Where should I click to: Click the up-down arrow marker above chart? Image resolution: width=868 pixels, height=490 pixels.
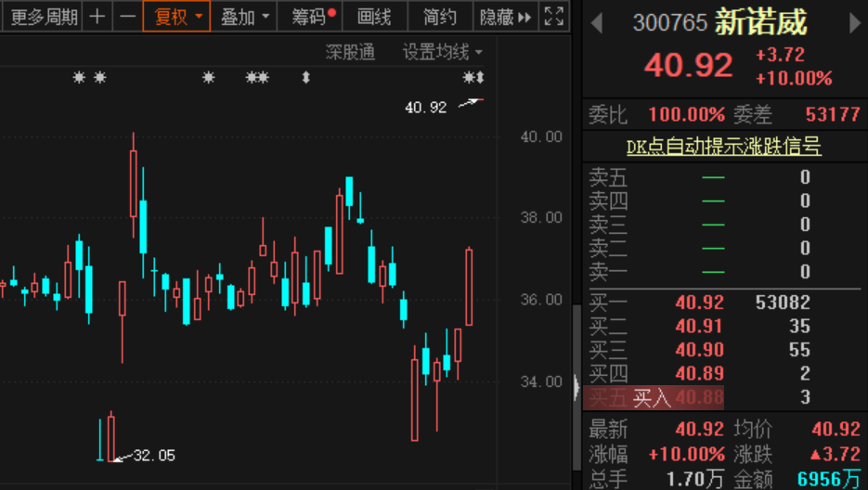pyautogui.click(x=305, y=78)
